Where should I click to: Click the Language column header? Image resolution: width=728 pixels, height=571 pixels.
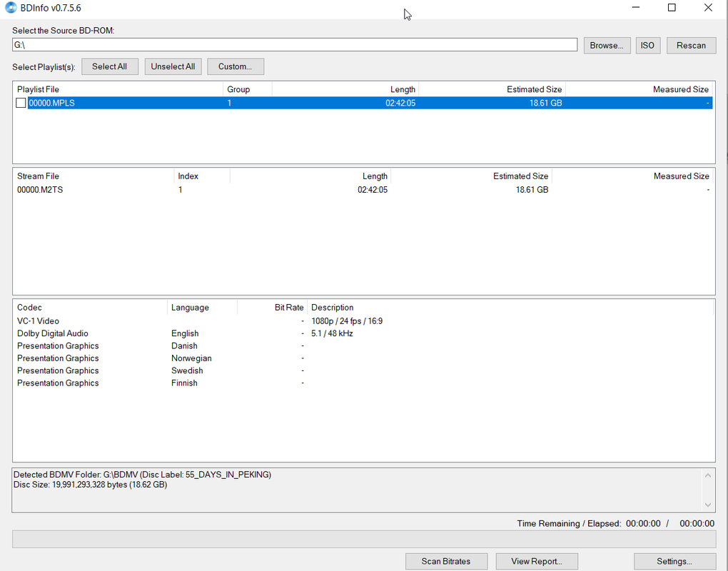[202, 308]
